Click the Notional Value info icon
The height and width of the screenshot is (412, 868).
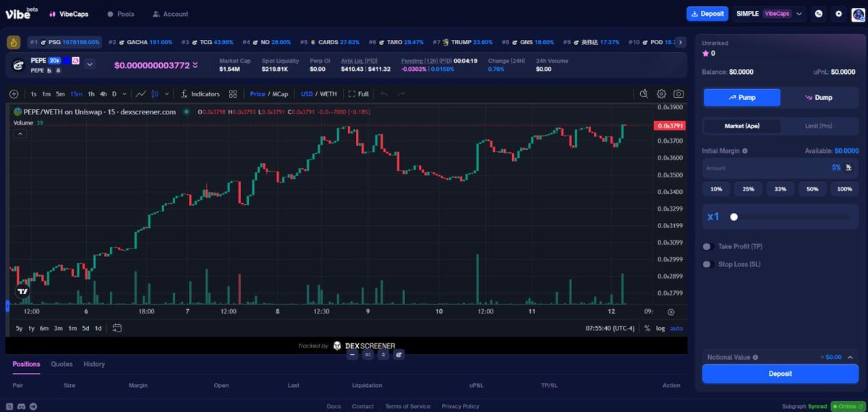(755, 357)
